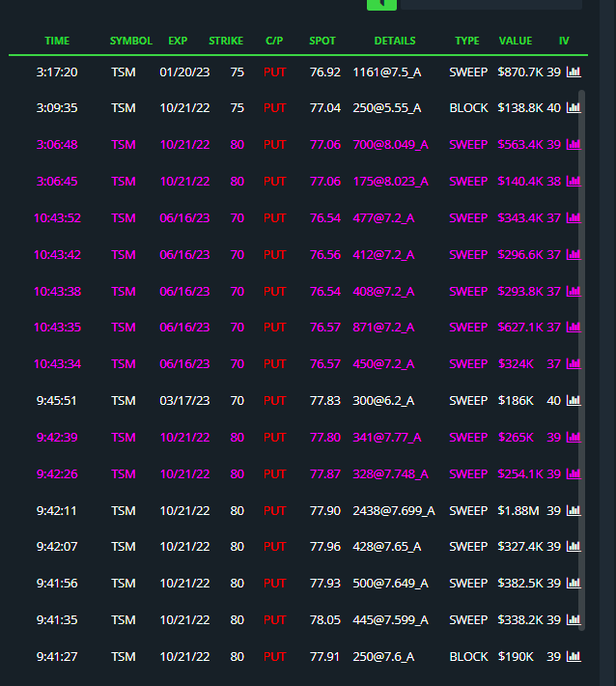Select value $382.5K
Screen dimensions: 616x686
tap(519, 584)
